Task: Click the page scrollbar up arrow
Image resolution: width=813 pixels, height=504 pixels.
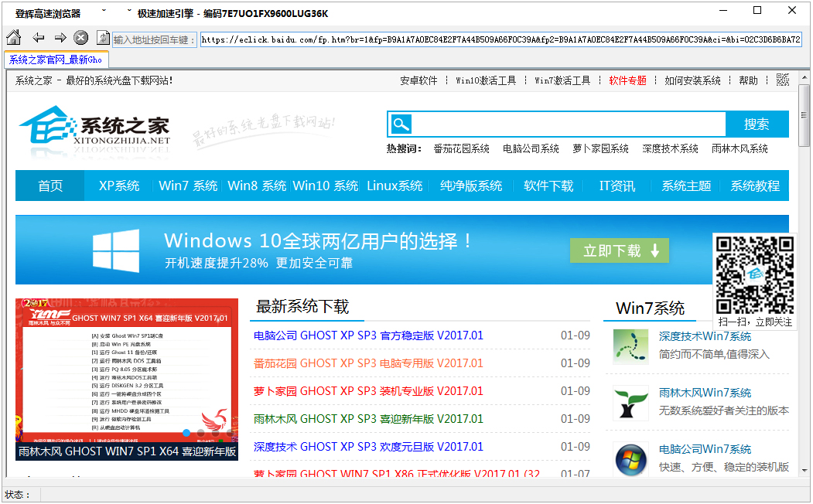Action: 804,77
